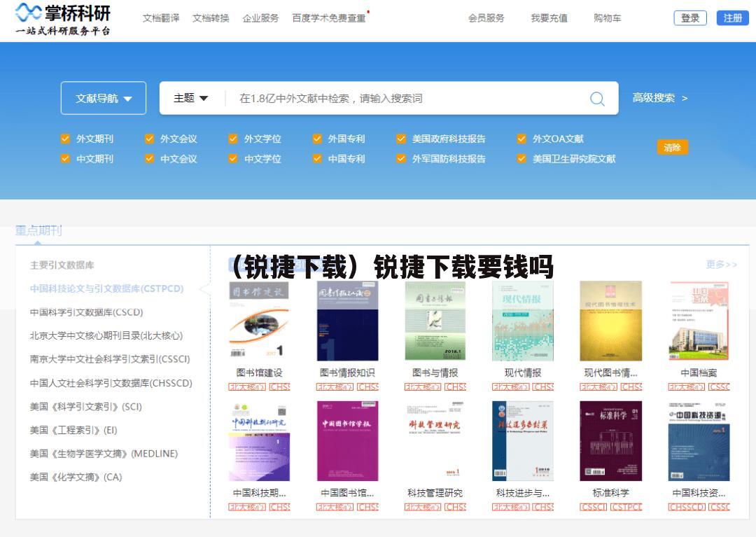The height and width of the screenshot is (537, 756).
Task: Click the 图书与情报 title text
Action: 435,372
